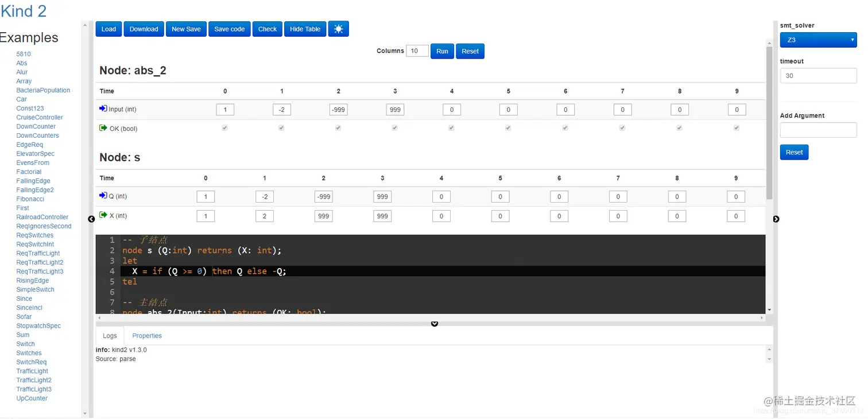The image size is (868, 419).
Task: Open the smt_solver Z3 dropdown
Action: 818,40
